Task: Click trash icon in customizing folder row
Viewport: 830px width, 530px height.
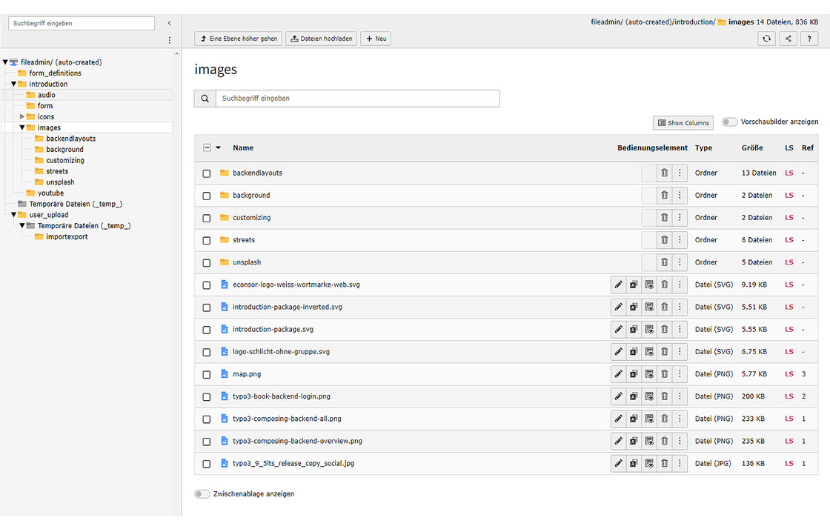Action: coord(664,218)
